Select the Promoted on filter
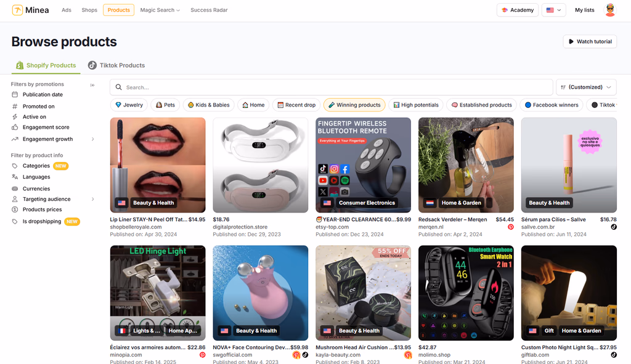631x364 pixels. [36, 105]
